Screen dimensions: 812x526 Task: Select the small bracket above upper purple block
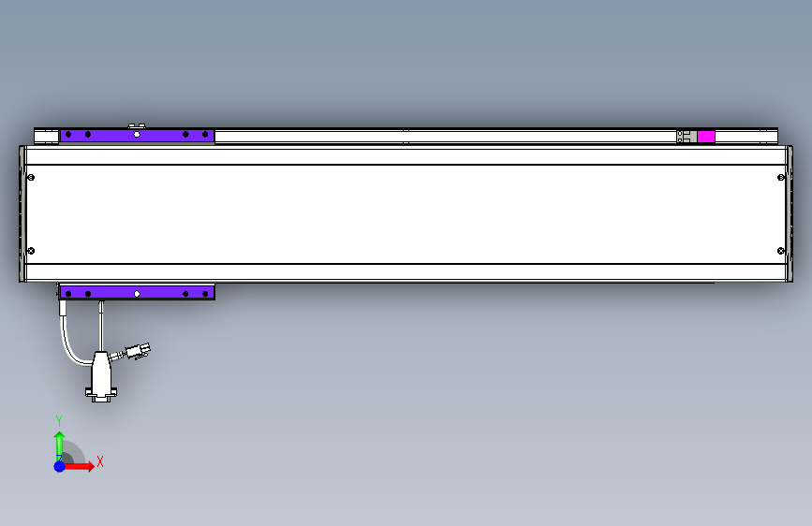137,126
